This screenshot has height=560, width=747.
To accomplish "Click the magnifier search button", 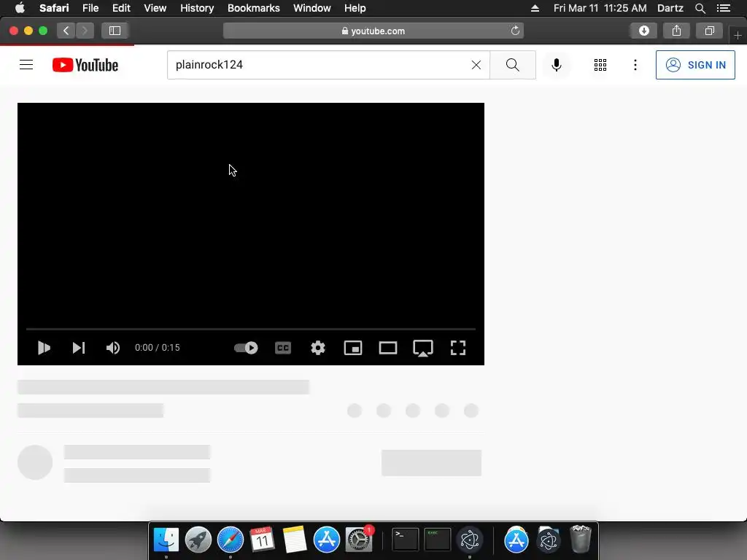I will tap(513, 65).
